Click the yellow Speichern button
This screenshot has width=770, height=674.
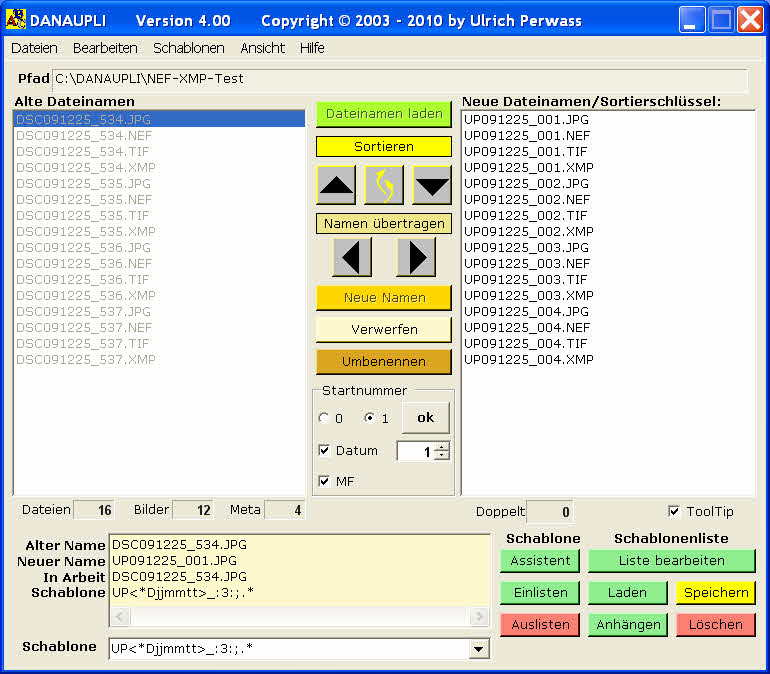coord(715,592)
